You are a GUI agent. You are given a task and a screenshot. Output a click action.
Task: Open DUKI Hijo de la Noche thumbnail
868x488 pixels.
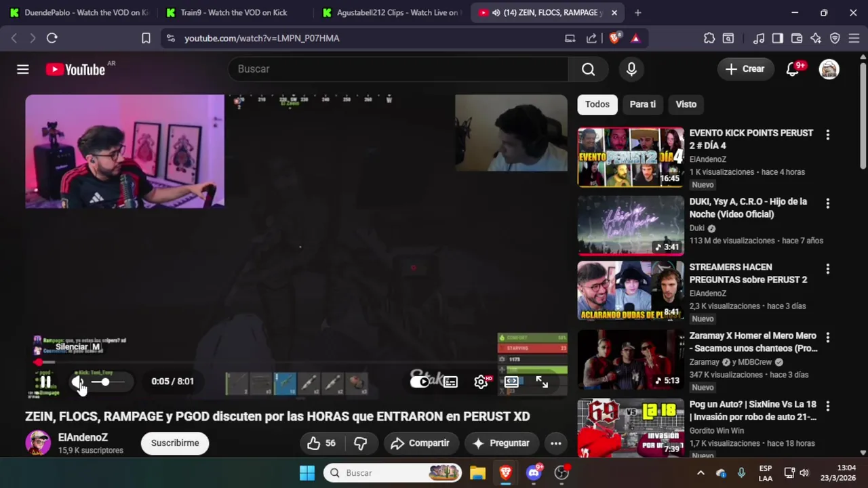[x=631, y=226]
